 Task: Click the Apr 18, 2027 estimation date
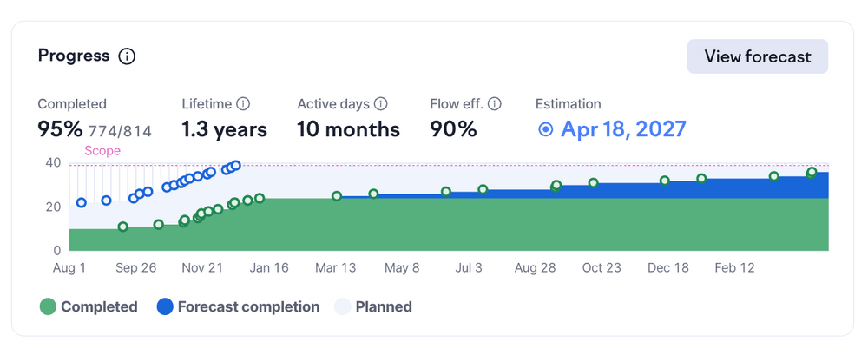[x=623, y=130]
